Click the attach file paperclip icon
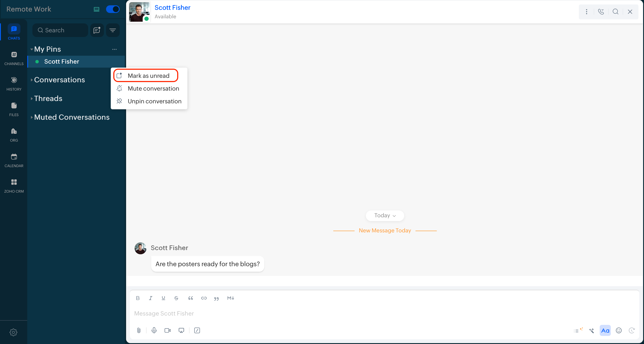644x344 pixels. coord(139,331)
